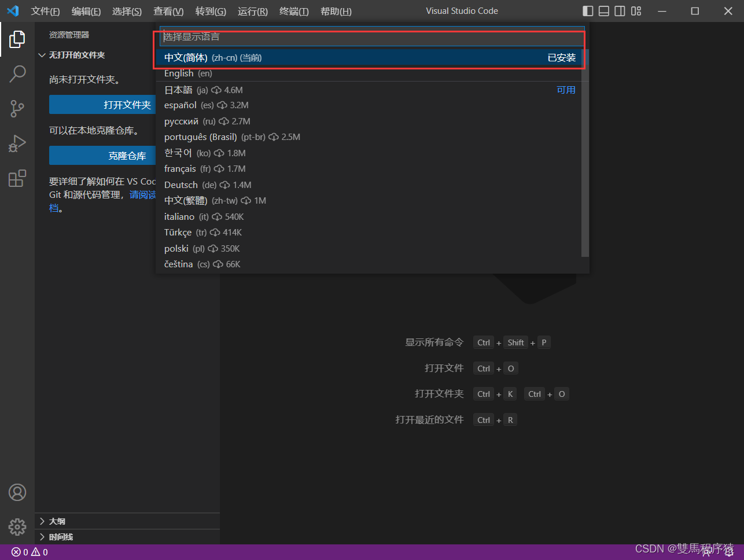744x560 pixels.
Task: Select 中文(繁體) (zh-tw) language entry
Action: 370,201
